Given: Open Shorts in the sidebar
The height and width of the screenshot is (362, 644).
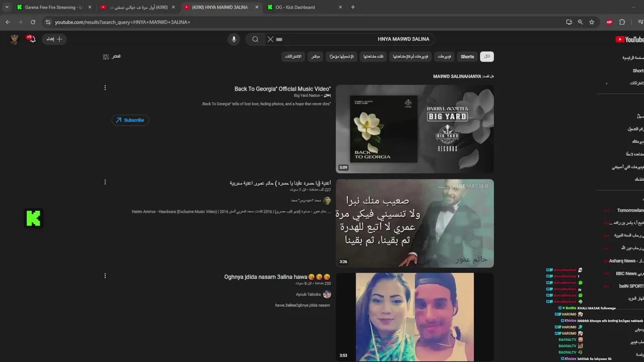Looking at the screenshot, I should [x=638, y=71].
